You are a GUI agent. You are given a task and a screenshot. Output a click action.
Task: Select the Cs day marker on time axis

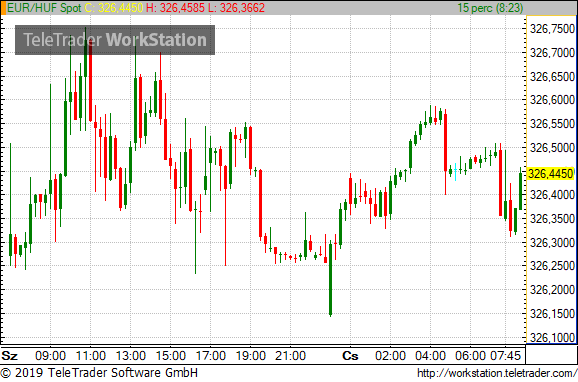click(x=350, y=356)
